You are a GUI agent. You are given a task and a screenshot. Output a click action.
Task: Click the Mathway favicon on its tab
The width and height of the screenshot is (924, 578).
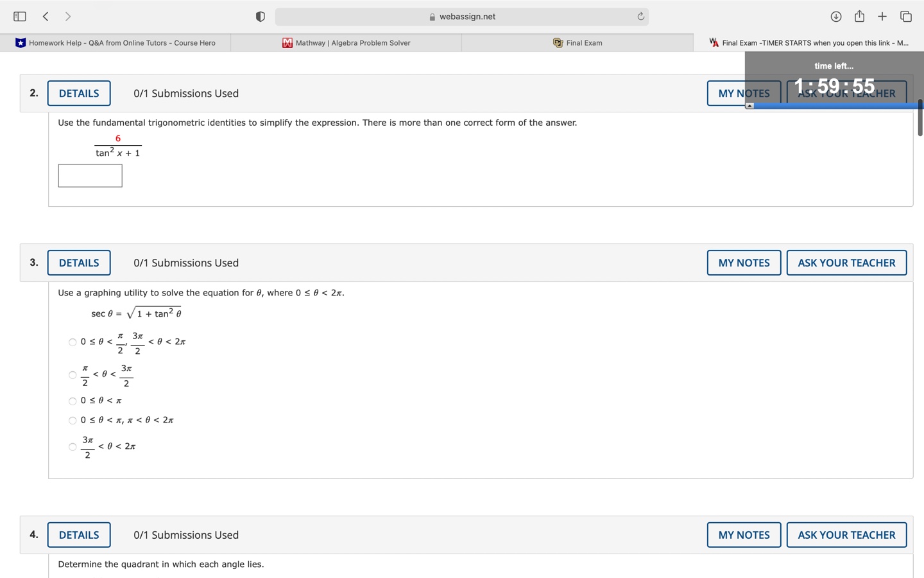(x=287, y=42)
